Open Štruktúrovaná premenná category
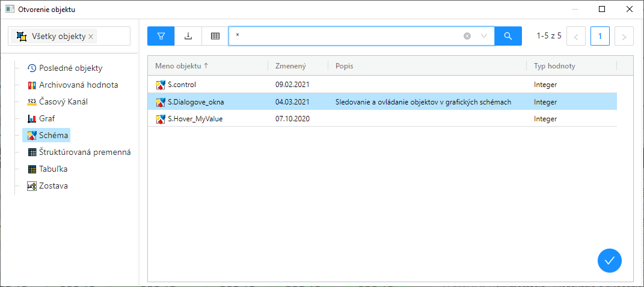The width and height of the screenshot is (644, 287). (84, 152)
